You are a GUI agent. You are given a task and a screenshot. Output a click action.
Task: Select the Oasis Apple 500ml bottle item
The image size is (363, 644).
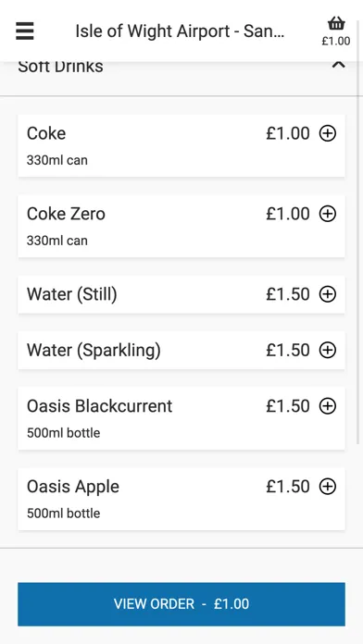[181, 499]
